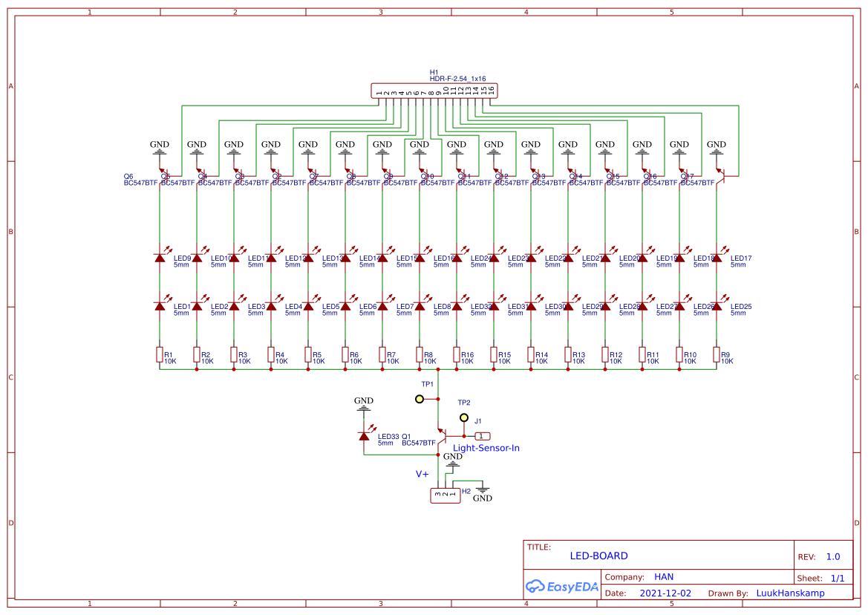Select the V+ power label

coord(422,472)
